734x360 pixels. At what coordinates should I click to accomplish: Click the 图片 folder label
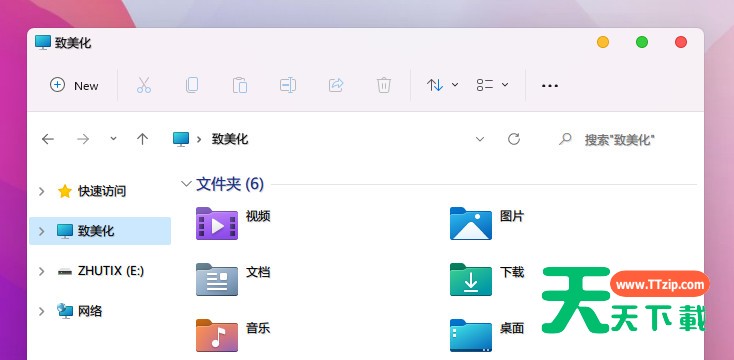click(512, 216)
